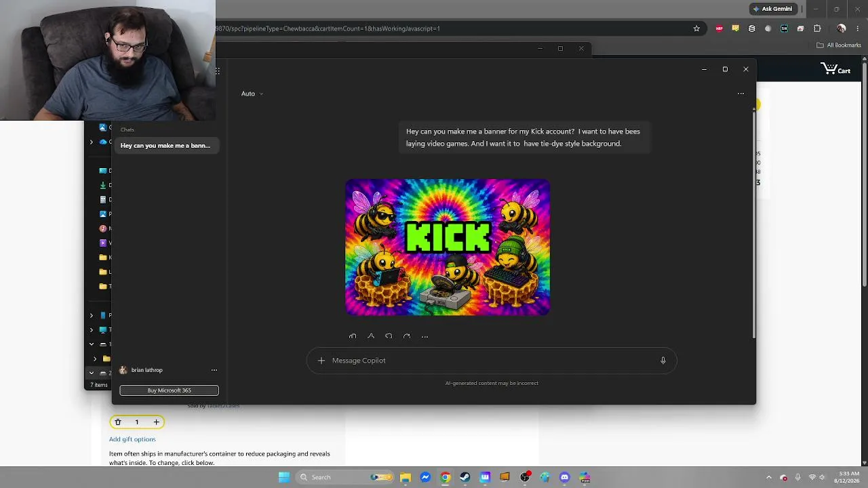Viewport: 868px width, 488px height.
Task: Click the brian lathrop account name
Action: pyautogui.click(x=147, y=370)
